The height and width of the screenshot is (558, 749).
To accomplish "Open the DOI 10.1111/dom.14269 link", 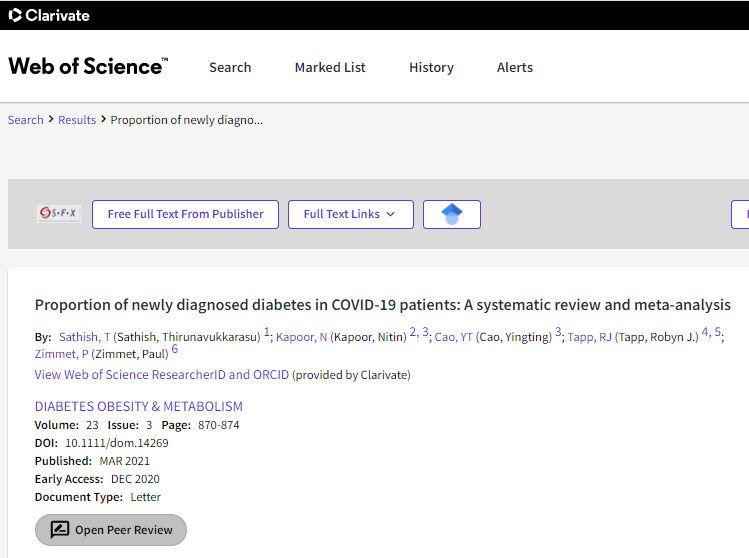I will 117,443.
